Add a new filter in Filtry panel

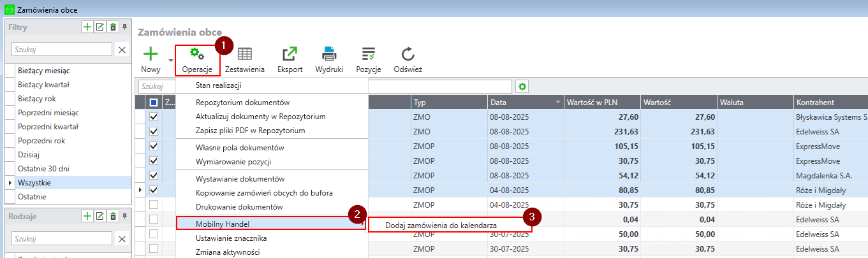87,27
